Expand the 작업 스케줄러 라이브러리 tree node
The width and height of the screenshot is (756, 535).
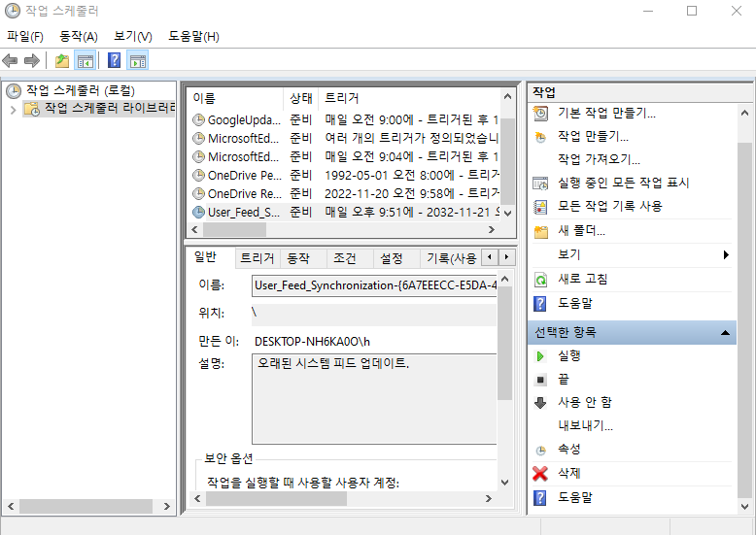[x=13, y=110]
